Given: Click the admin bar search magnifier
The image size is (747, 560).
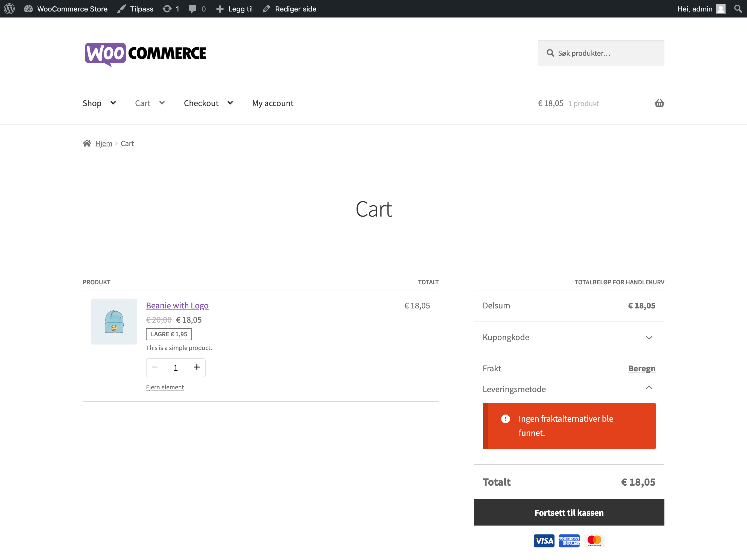Looking at the screenshot, I should [738, 9].
